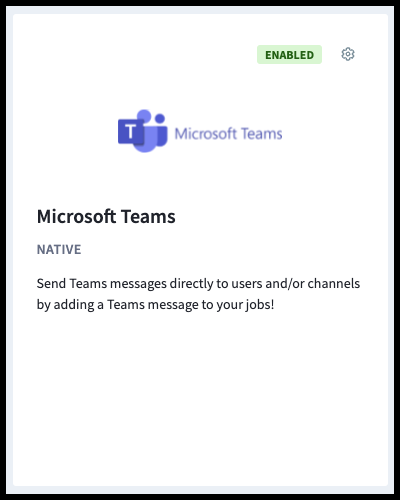The height and width of the screenshot is (500, 400).
Task: Click the purple T tile in Teams logo
Action: click(130, 132)
